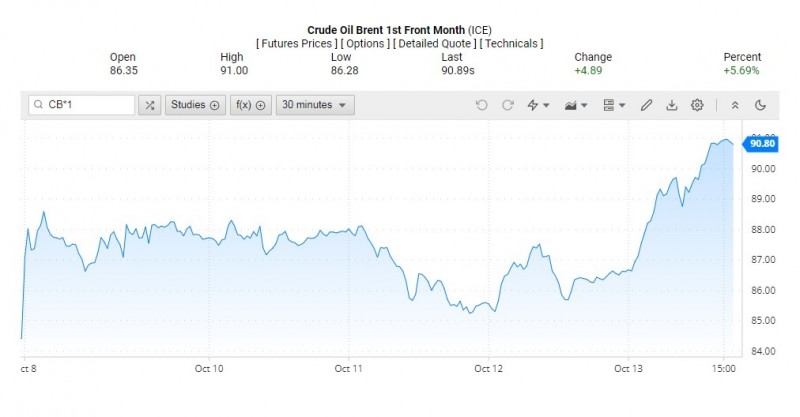Open the lightning bolt events dropdown
This screenshot has width=800, height=417.
[538, 105]
